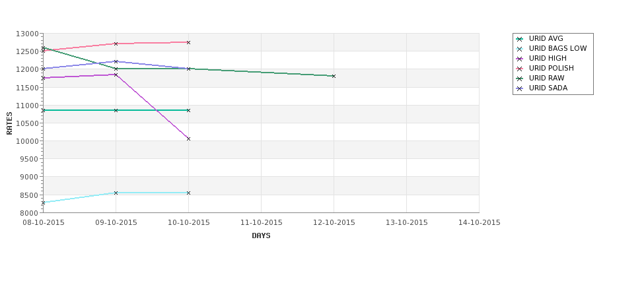Click the URID AVG legend marker icon
The image size is (644, 283).
pos(520,39)
